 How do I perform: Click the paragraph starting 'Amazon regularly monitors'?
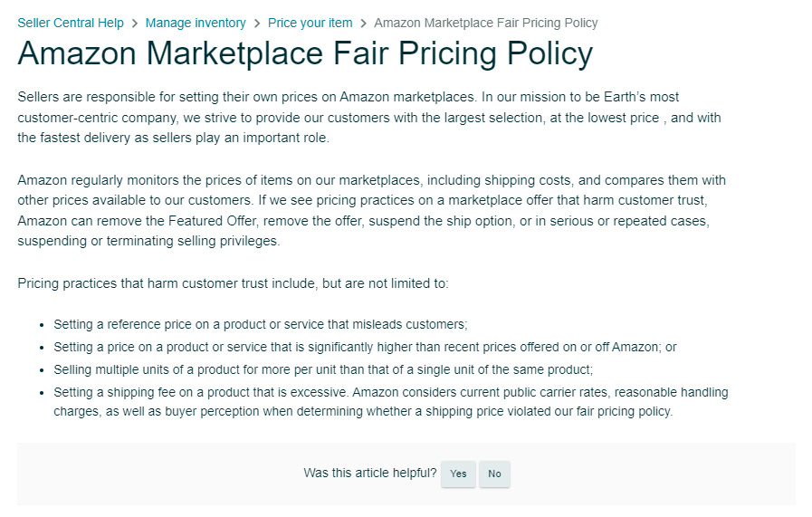click(372, 210)
